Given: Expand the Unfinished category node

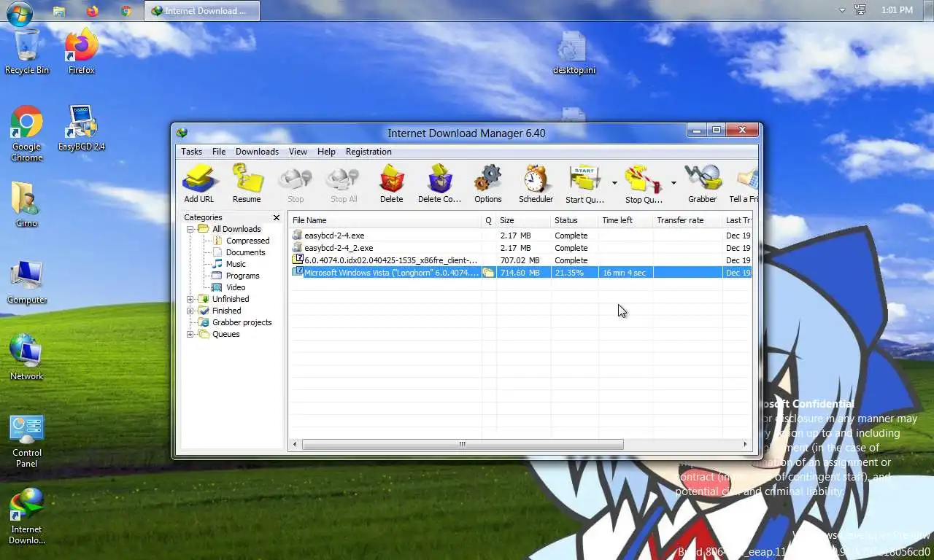Looking at the screenshot, I should 190,299.
